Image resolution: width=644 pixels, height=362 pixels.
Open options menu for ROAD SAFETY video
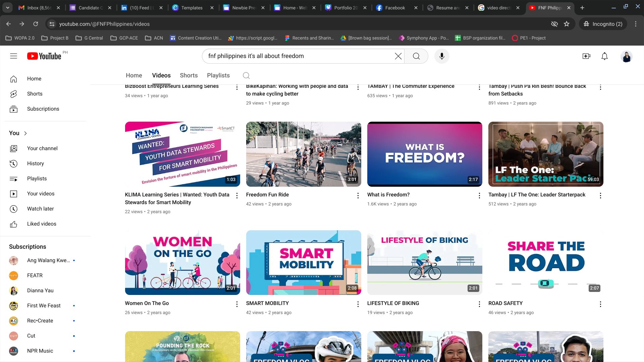coord(600,304)
